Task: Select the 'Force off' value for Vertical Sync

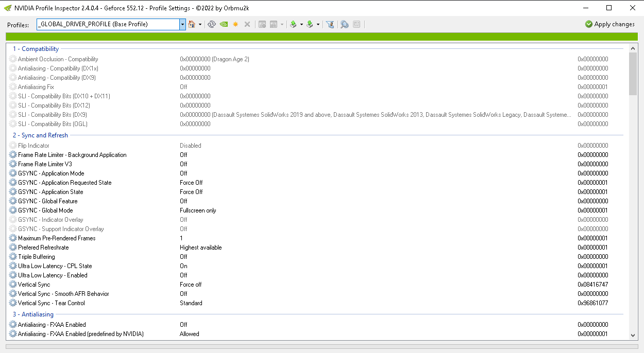Action: pos(191,285)
